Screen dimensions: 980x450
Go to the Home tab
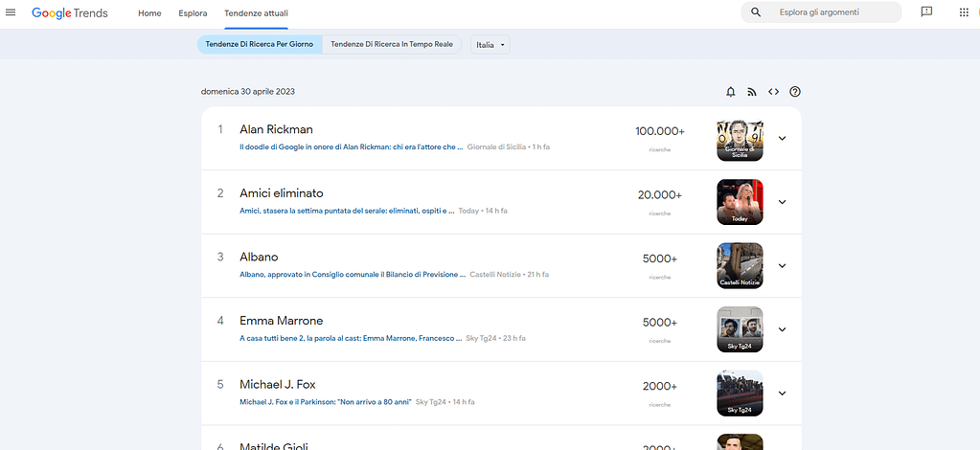pos(149,13)
